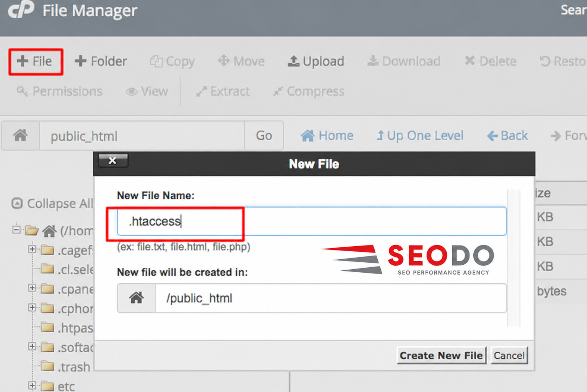The image size is (587, 392).
Task: Click the Upload icon in toolbar
Action: point(293,61)
